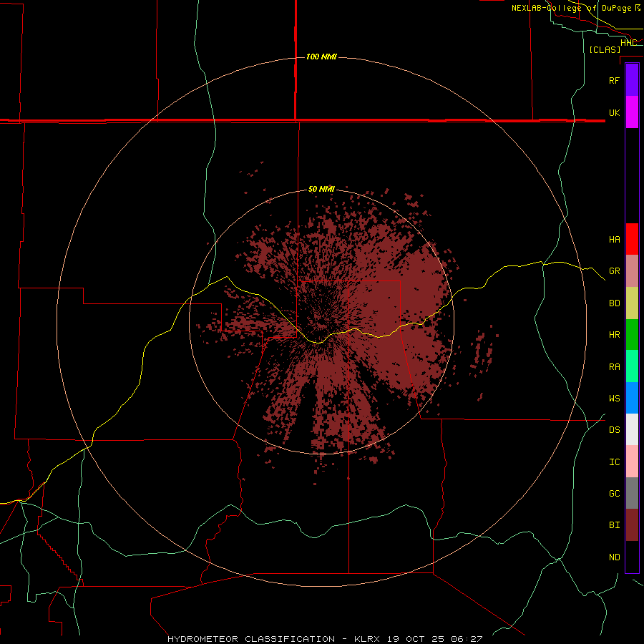The height and width of the screenshot is (644, 644).
Task: Click the dark green HR legend swatch
Action: pos(632,335)
